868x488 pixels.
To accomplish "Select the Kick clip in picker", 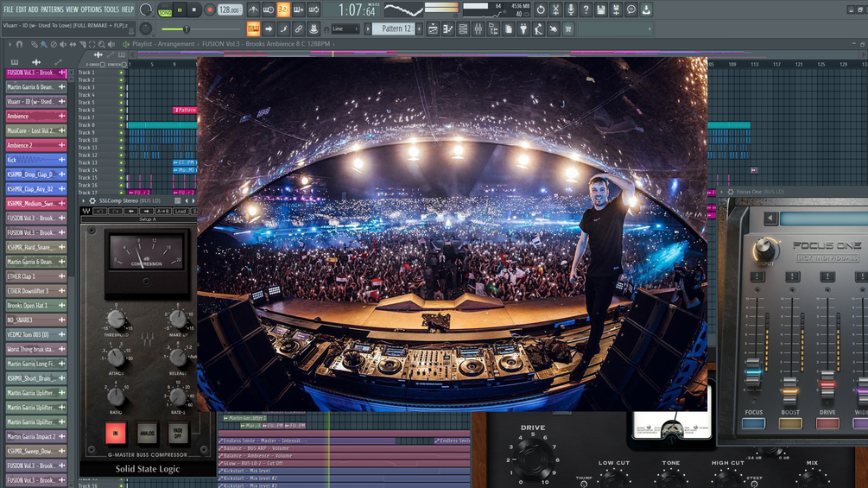I will point(36,159).
